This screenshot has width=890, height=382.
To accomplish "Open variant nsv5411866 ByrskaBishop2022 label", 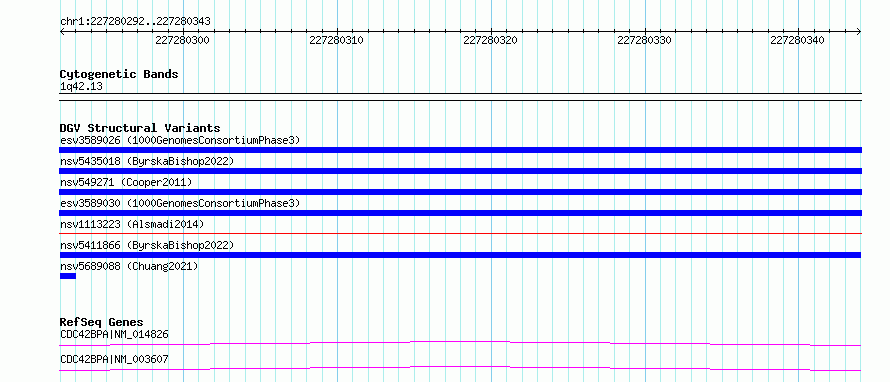I will [147, 245].
